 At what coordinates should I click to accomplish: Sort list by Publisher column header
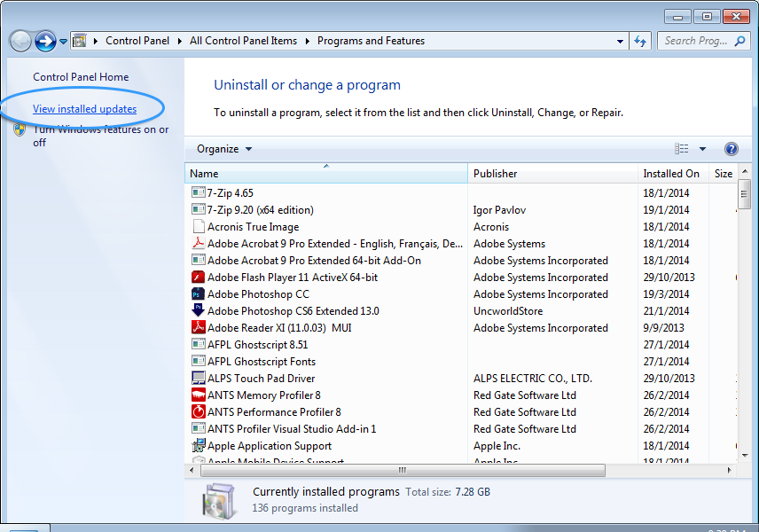(552, 173)
